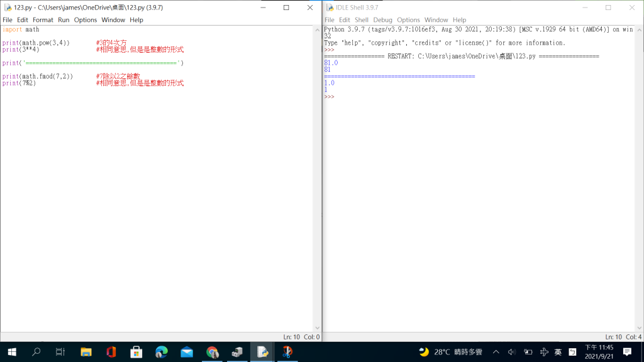Screen dimensions: 644x362
Task: Open taskbar Search magnifier
Action: pyautogui.click(x=36, y=352)
